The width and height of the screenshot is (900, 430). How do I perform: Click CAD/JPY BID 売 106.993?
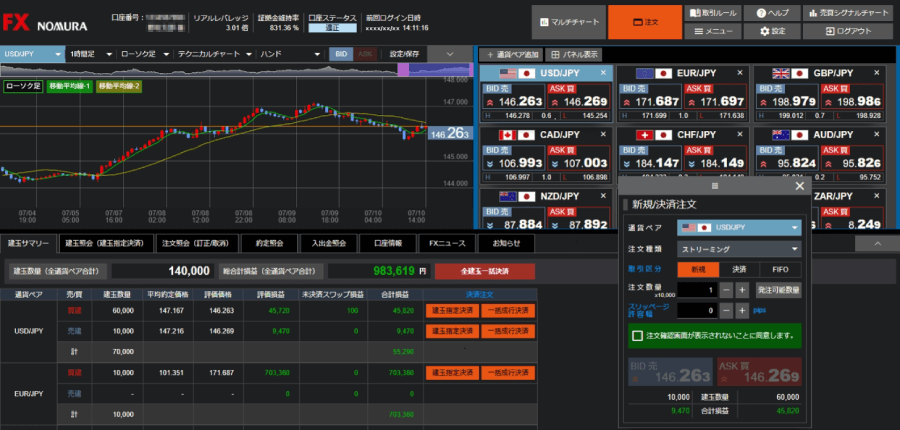click(x=513, y=158)
